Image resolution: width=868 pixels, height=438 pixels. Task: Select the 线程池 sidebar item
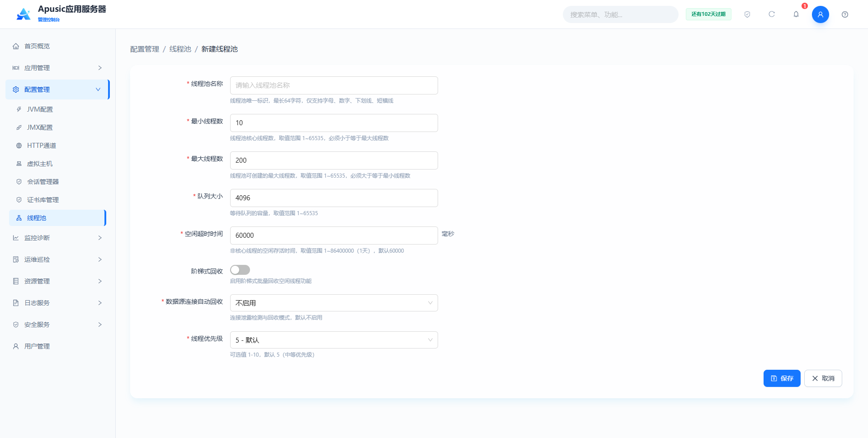click(x=57, y=218)
